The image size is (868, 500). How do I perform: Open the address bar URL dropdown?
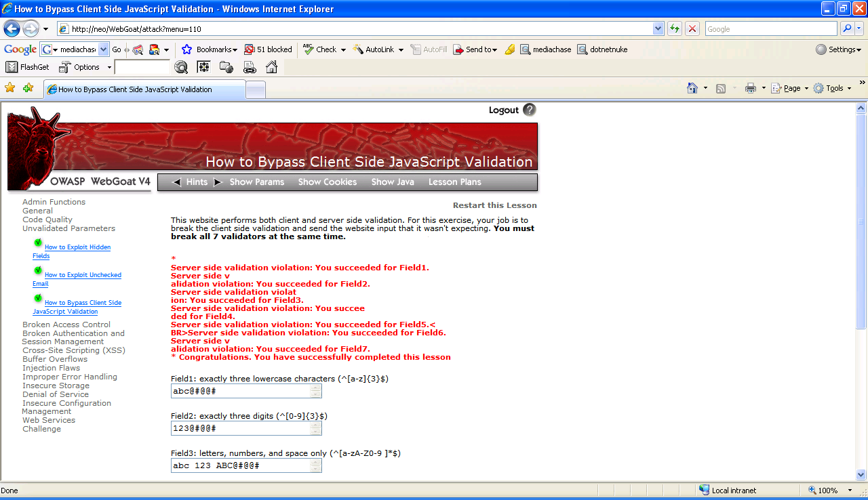pos(658,28)
